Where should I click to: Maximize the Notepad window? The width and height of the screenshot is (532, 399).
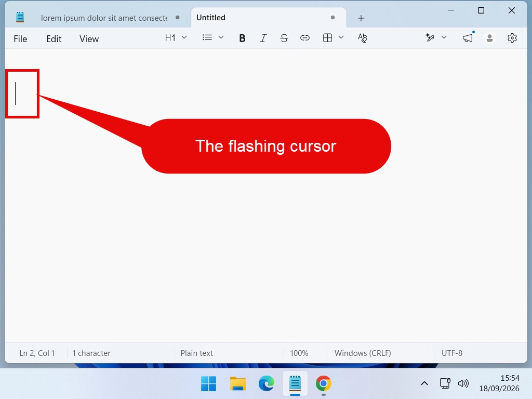pyautogui.click(x=481, y=10)
